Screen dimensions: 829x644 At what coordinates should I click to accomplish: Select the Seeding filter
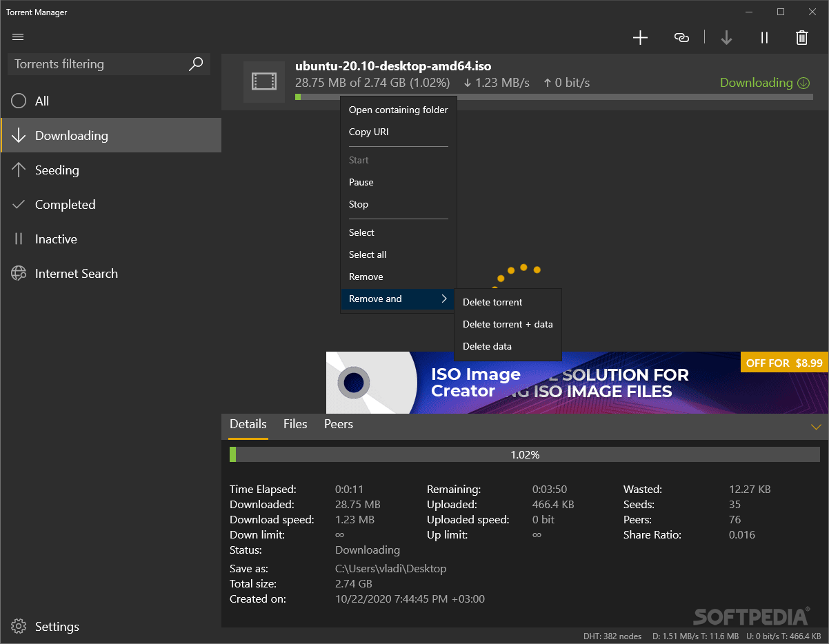coord(111,170)
